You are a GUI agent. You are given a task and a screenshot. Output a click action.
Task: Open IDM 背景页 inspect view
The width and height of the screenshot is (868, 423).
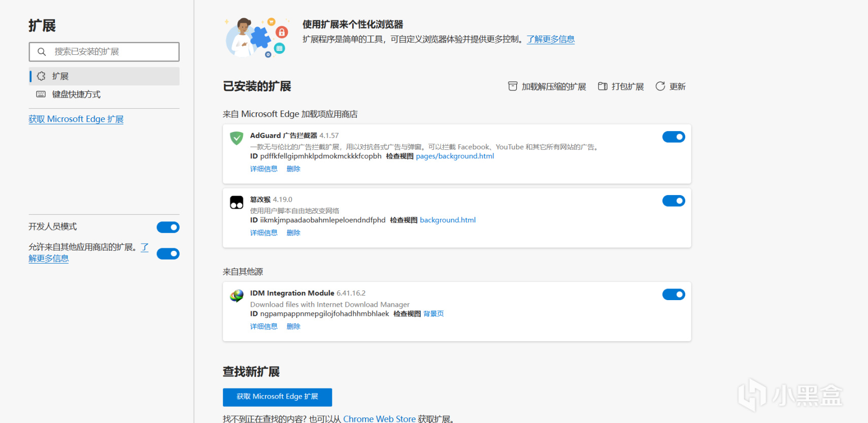[x=433, y=314]
